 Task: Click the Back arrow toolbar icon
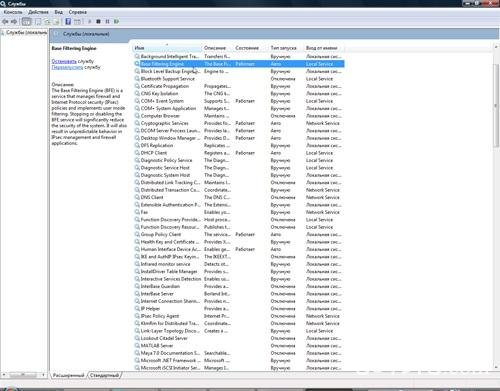click(5, 22)
